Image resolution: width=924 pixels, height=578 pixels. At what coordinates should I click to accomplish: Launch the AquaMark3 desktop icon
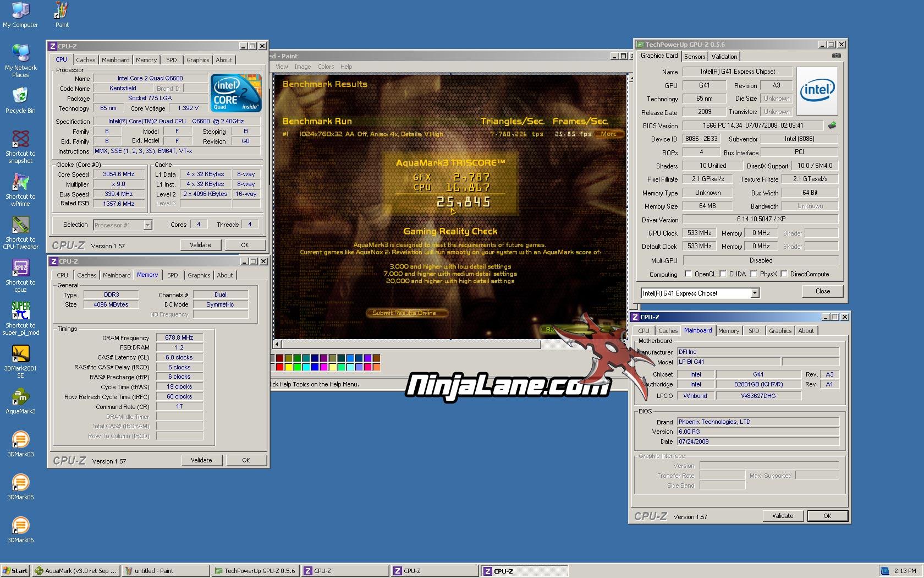(20, 401)
